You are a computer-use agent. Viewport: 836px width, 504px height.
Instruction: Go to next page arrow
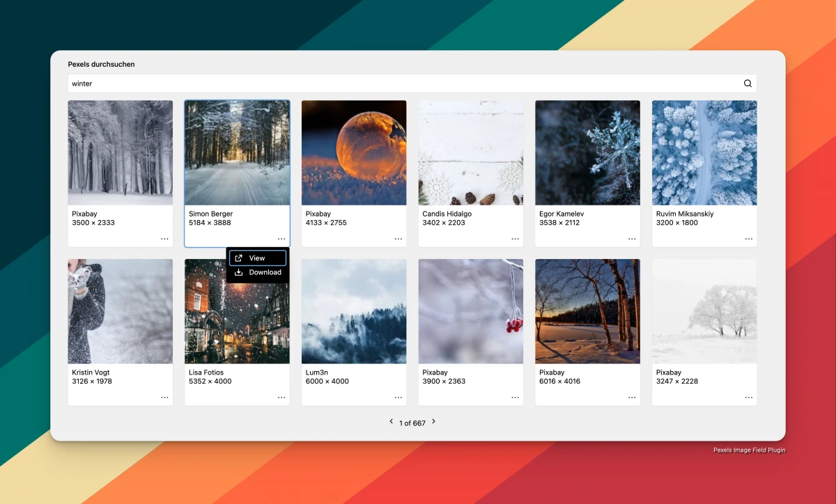pos(433,422)
